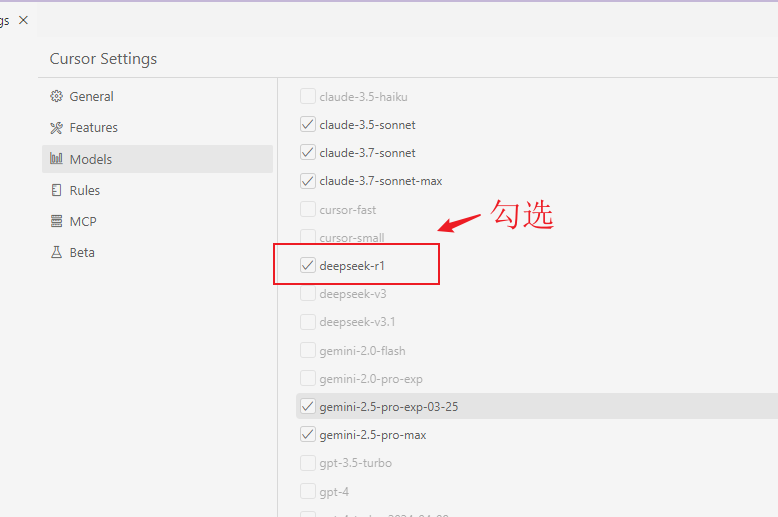Click the gemini-2.0-flash model name

363,351
